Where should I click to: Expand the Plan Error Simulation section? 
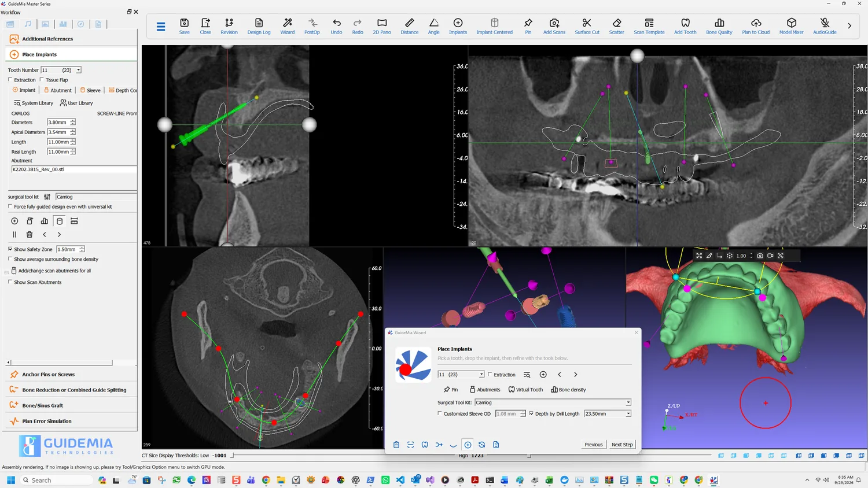coord(71,422)
